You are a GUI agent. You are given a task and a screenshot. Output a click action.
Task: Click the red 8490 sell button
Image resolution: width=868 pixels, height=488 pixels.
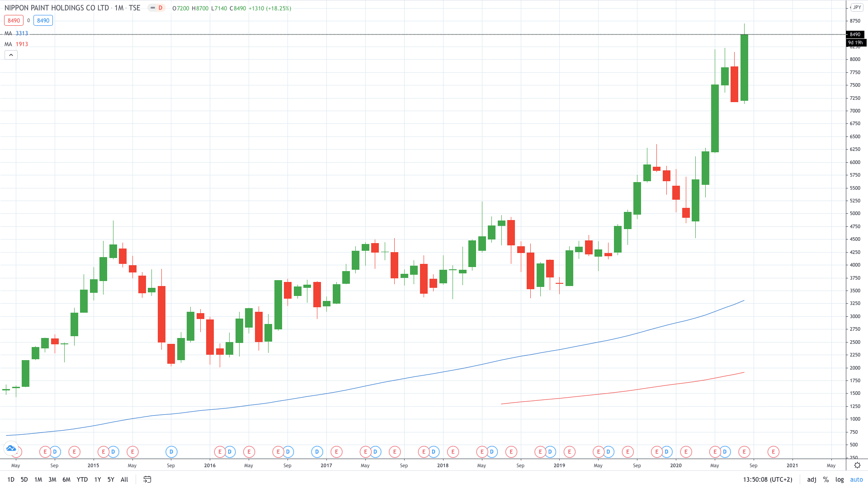pyautogui.click(x=14, y=20)
